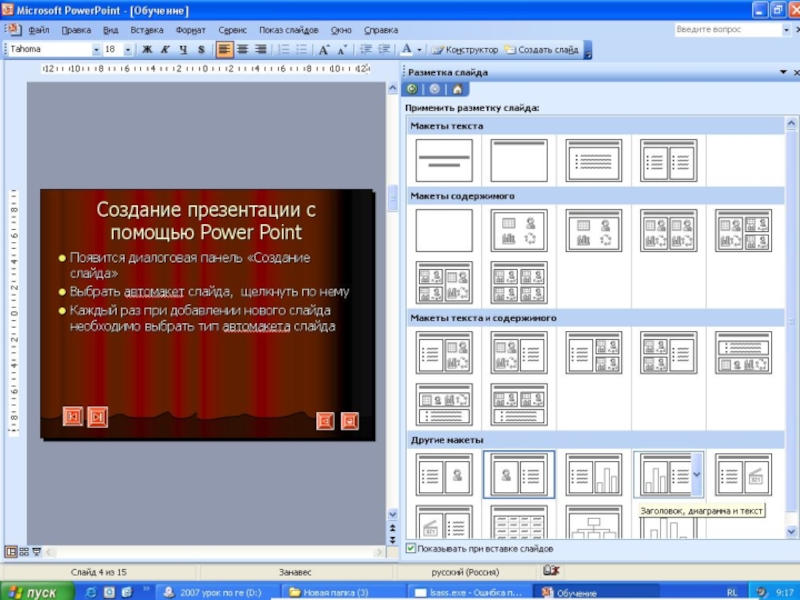
Task: Click the Конструктор button
Action: pyautogui.click(x=465, y=49)
